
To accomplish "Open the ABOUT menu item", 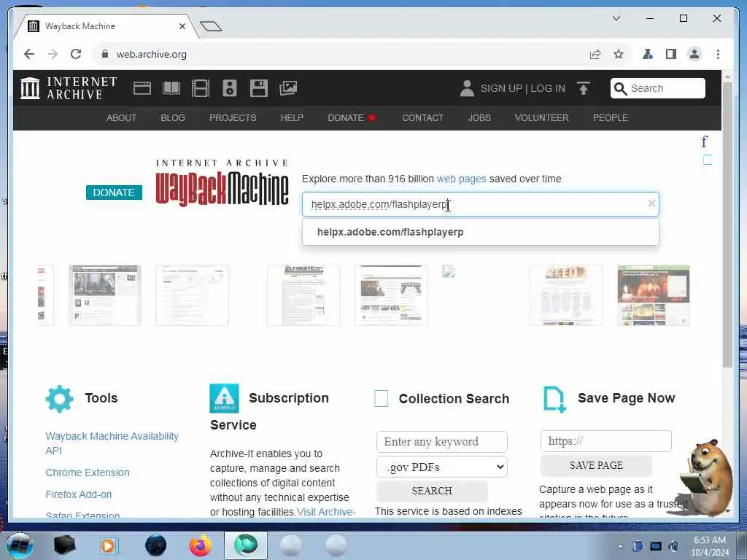I will coord(122,117).
